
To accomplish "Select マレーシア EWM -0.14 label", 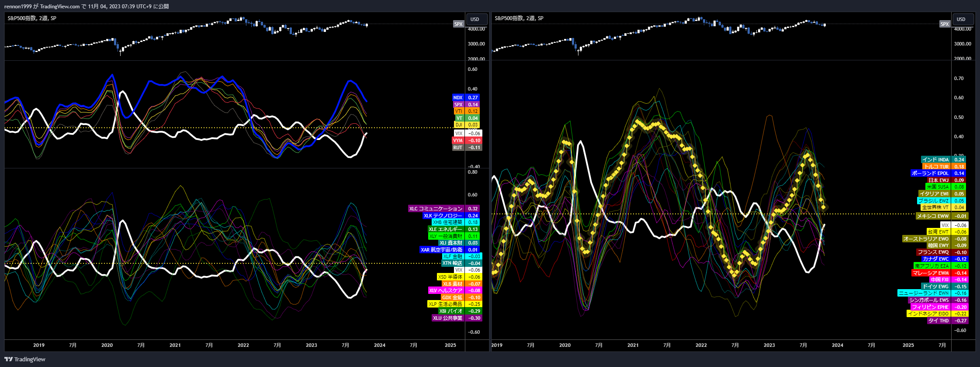I will point(940,273).
